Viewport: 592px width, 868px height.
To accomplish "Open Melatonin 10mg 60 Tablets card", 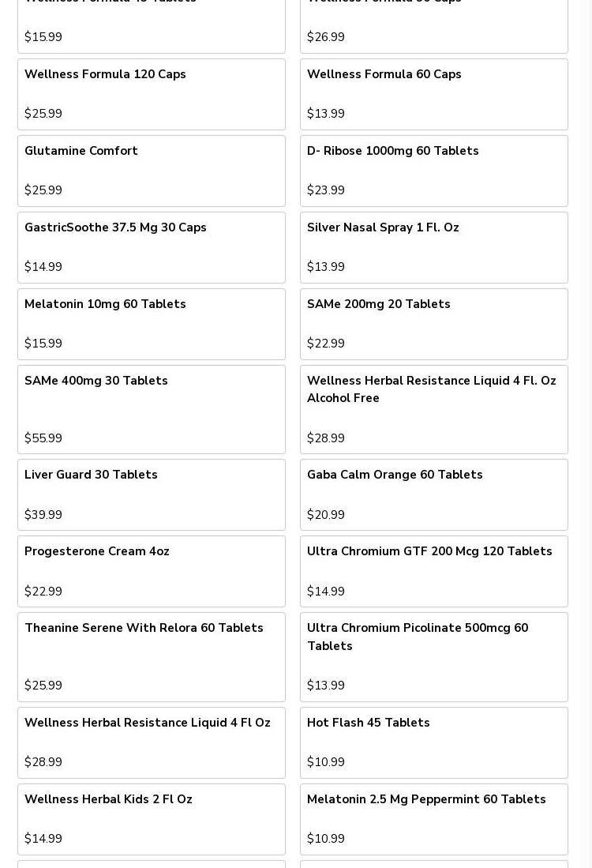I will click(152, 324).
